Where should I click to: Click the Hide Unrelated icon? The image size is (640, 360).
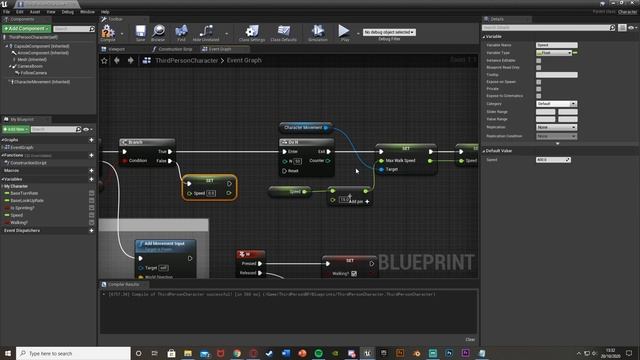pyautogui.click(x=206, y=32)
